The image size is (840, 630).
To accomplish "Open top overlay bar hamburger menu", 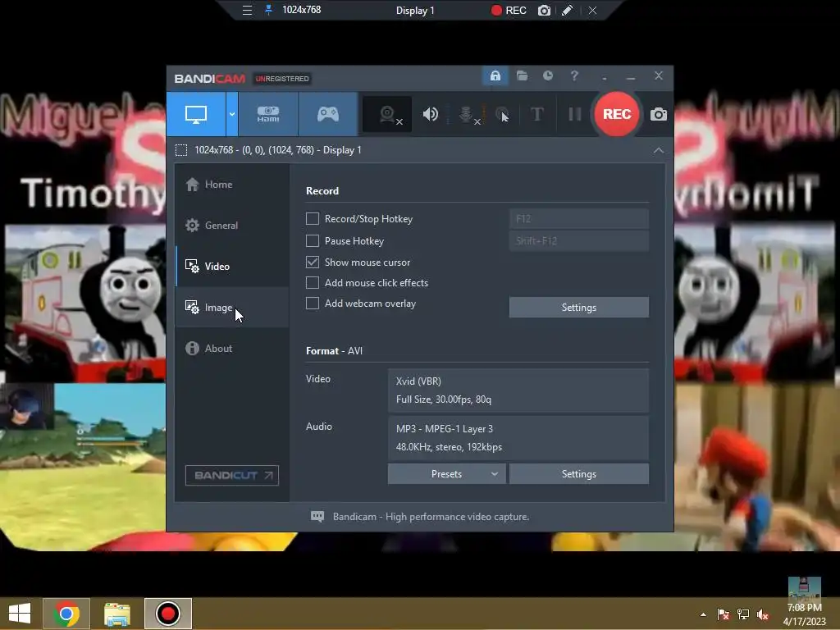I will 247,10.
